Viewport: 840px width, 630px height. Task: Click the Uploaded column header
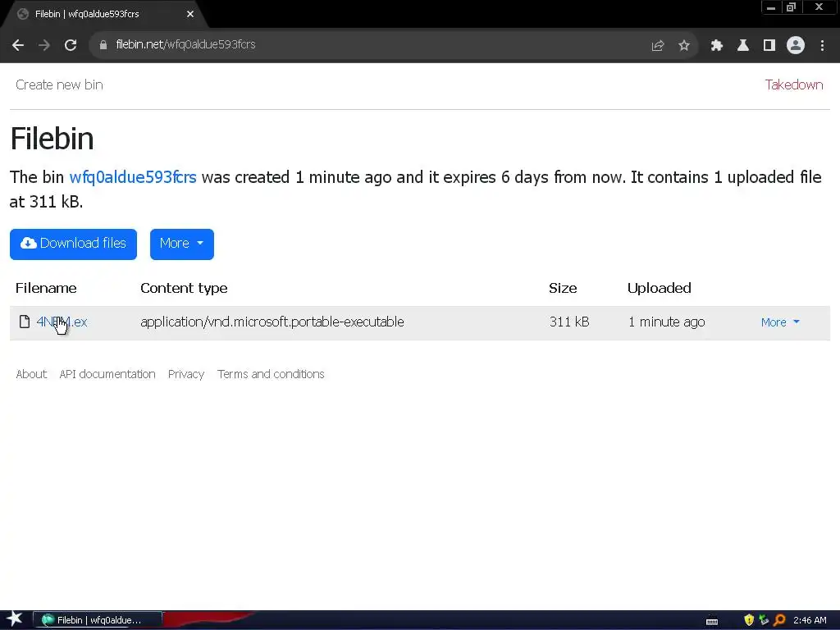point(659,288)
